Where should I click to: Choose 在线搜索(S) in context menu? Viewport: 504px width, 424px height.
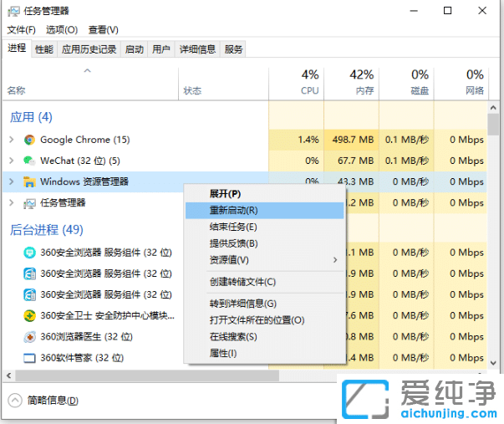[x=264, y=337]
